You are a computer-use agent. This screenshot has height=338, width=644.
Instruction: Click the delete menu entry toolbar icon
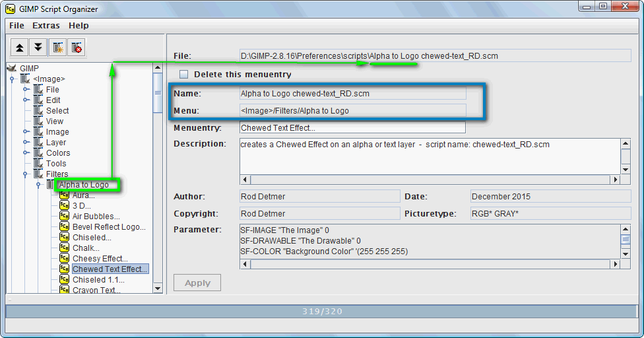(x=77, y=48)
